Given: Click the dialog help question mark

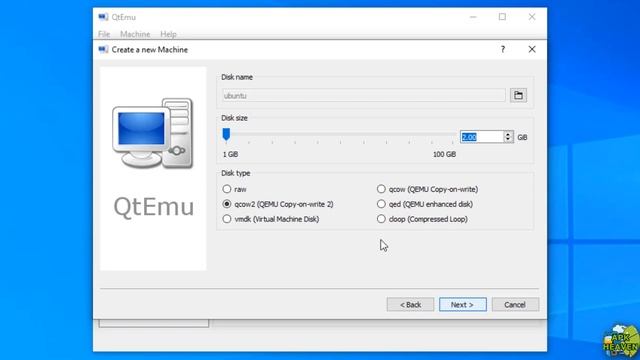Looking at the screenshot, I should coord(503,49).
